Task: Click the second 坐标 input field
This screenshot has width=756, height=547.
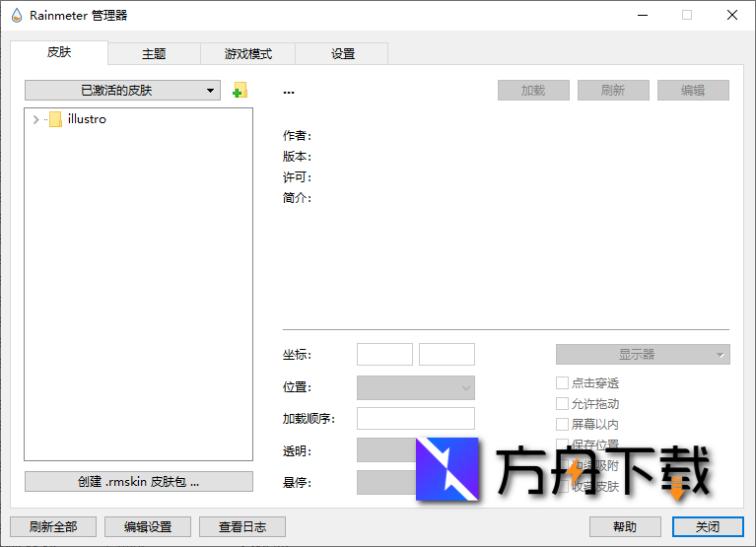Action: (447, 354)
